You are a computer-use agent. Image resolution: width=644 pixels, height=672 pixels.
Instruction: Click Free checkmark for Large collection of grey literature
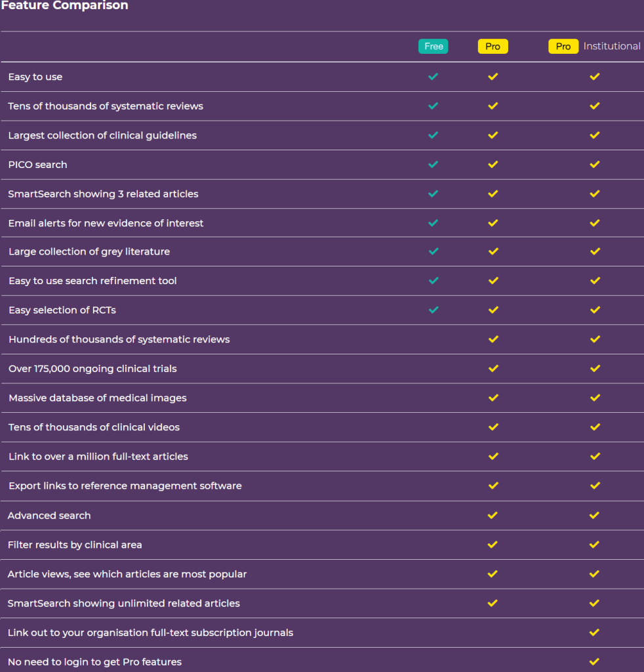click(x=433, y=251)
